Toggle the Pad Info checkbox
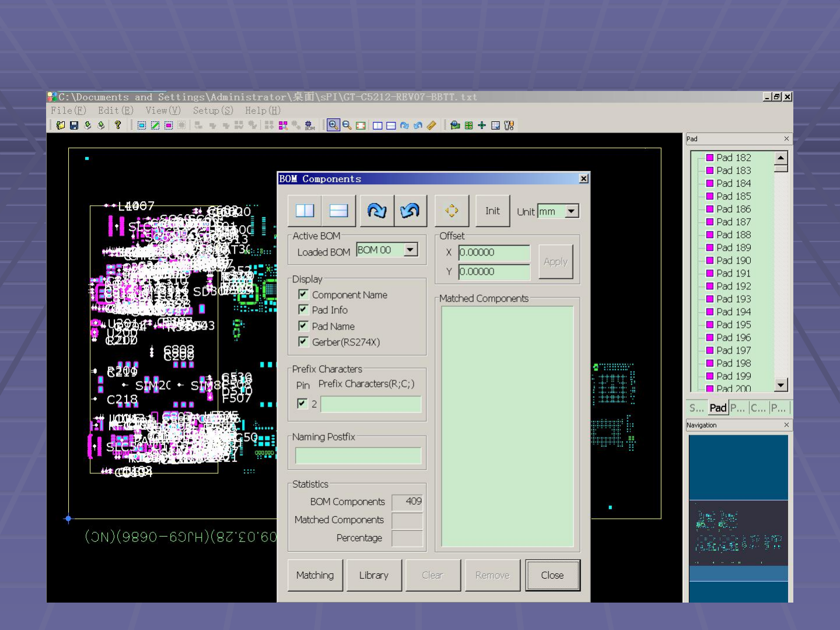Image resolution: width=840 pixels, height=630 pixels. click(x=303, y=310)
